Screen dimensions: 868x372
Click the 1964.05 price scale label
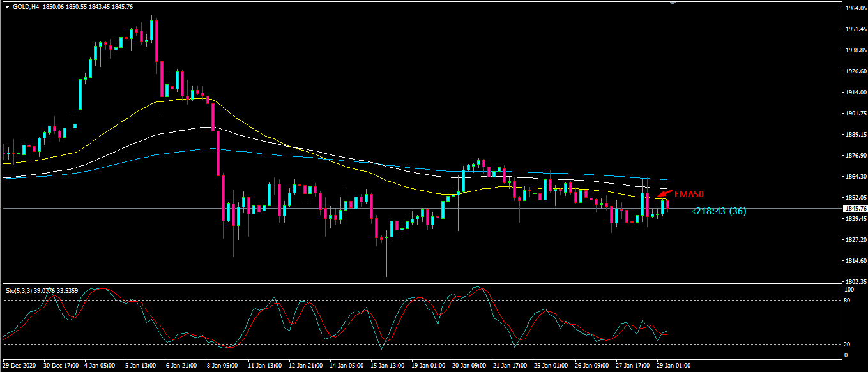coord(855,8)
